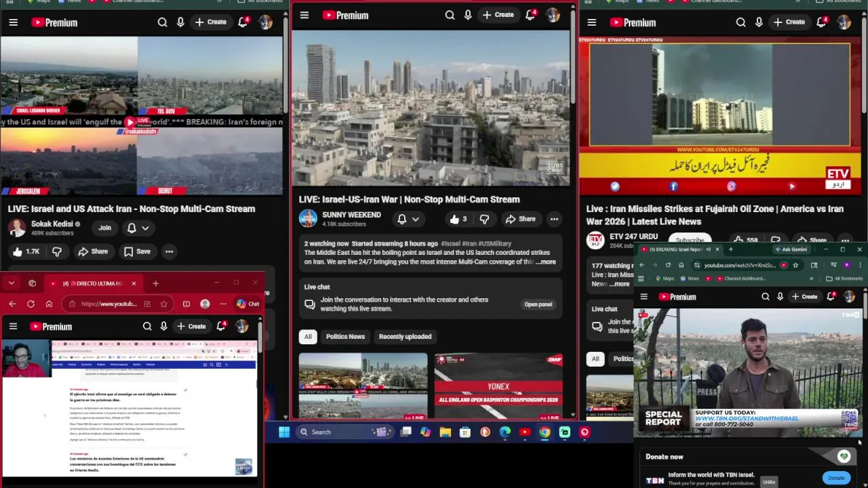
Task: Click Chrome back arrow in TBN window
Action: point(642,265)
